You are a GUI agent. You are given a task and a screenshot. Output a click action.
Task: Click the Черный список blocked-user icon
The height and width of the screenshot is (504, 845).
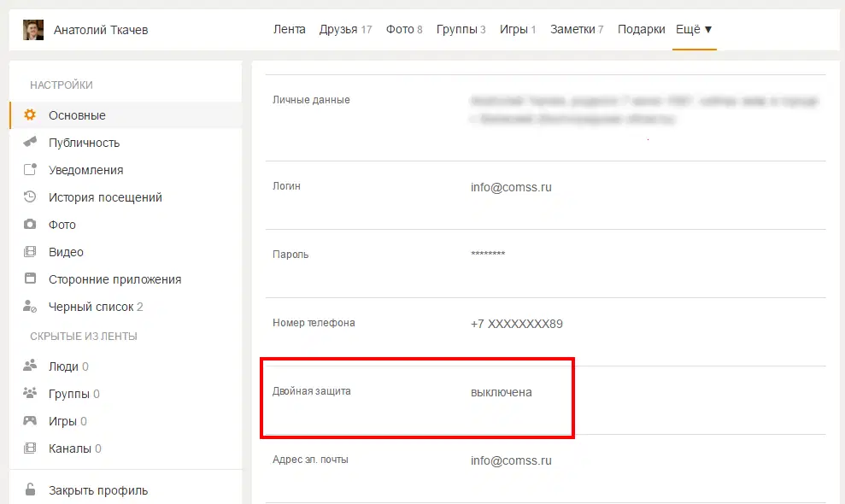[x=30, y=306]
